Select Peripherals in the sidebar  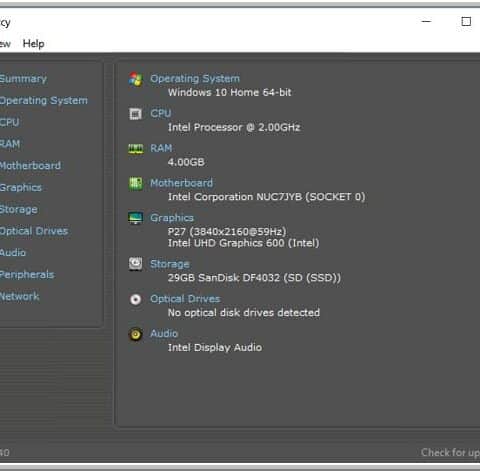[x=27, y=275]
